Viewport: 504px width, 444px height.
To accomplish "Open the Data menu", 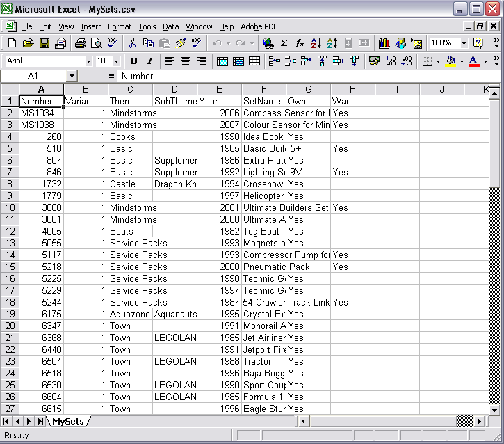I will click(171, 26).
